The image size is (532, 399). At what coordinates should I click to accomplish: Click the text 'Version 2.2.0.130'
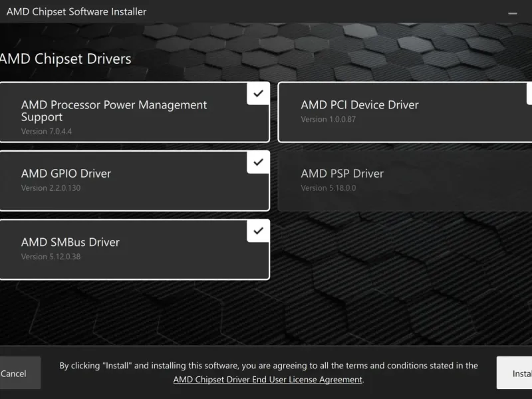point(51,188)
